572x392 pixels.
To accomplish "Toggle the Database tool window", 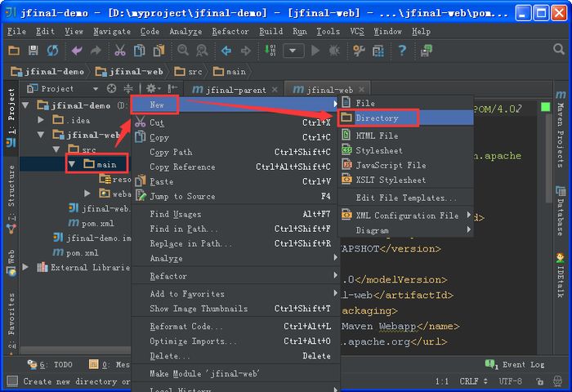I will coord(561,216).
